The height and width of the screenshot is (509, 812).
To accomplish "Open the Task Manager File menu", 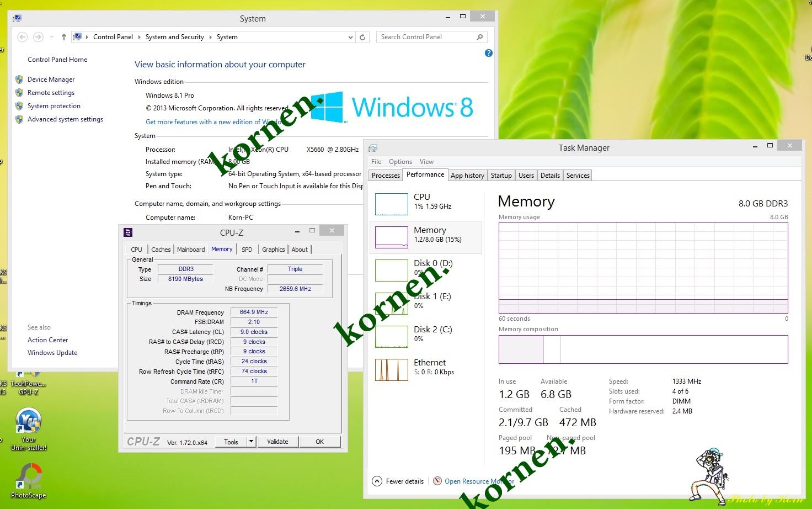I will point(376,162).
